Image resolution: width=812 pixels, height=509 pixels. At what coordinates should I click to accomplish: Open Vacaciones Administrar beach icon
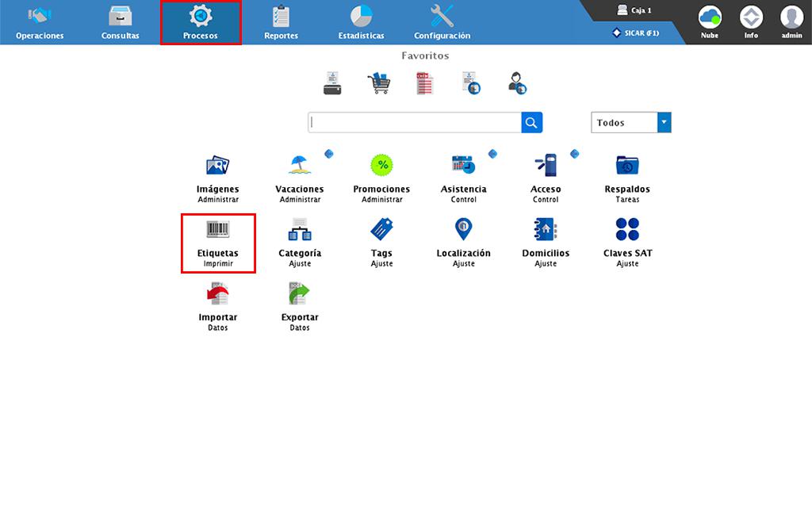pyautogui.click(x=300, y=166)
